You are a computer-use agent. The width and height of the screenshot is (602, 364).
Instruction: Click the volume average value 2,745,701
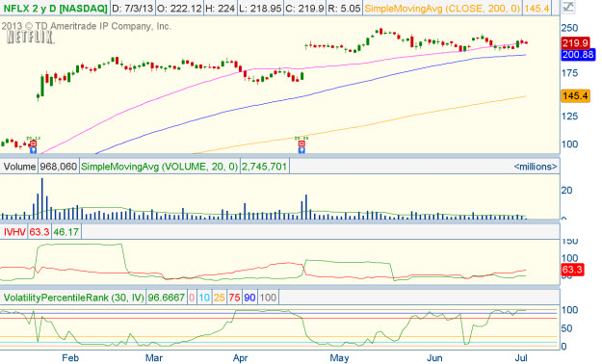click(265, 167)
